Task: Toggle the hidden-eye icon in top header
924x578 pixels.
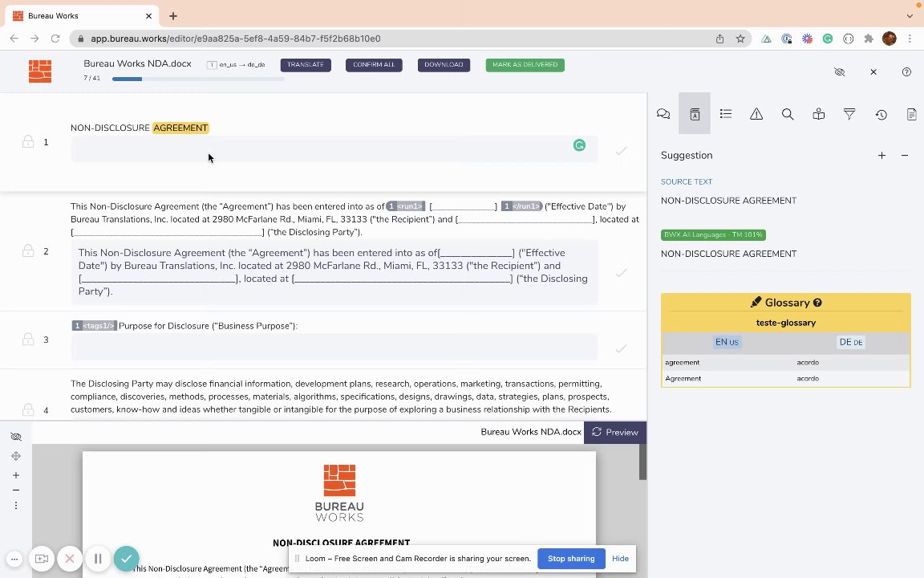Action: (840, 72)
